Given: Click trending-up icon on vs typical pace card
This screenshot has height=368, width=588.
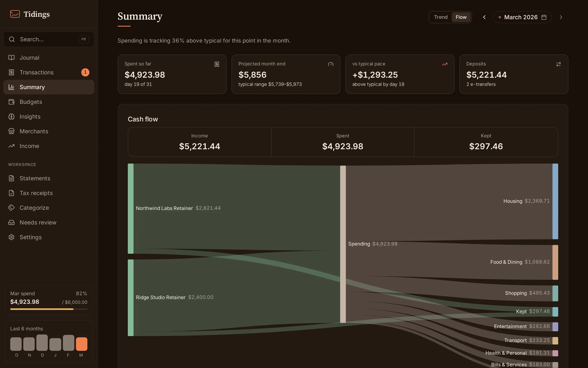Looking at the screenshot, I should [445, 64].
